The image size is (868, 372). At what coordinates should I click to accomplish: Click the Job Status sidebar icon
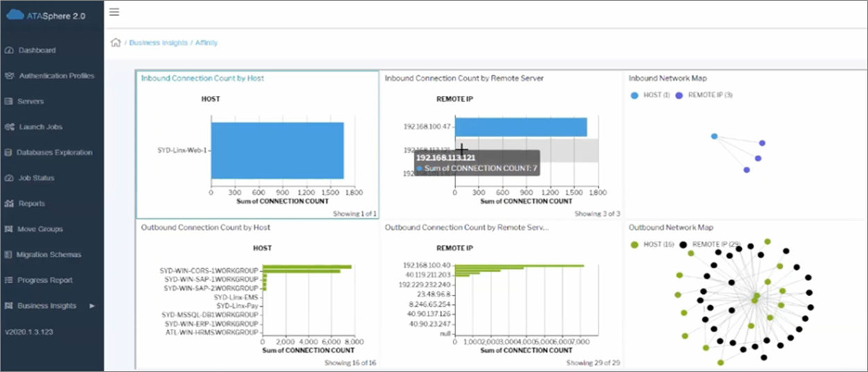(9, 178)
